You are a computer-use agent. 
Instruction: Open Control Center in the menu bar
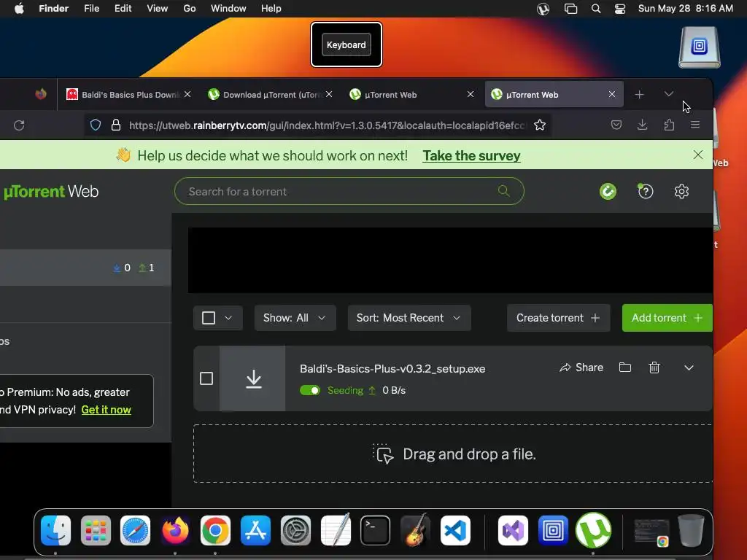click(x=620, y=9)
